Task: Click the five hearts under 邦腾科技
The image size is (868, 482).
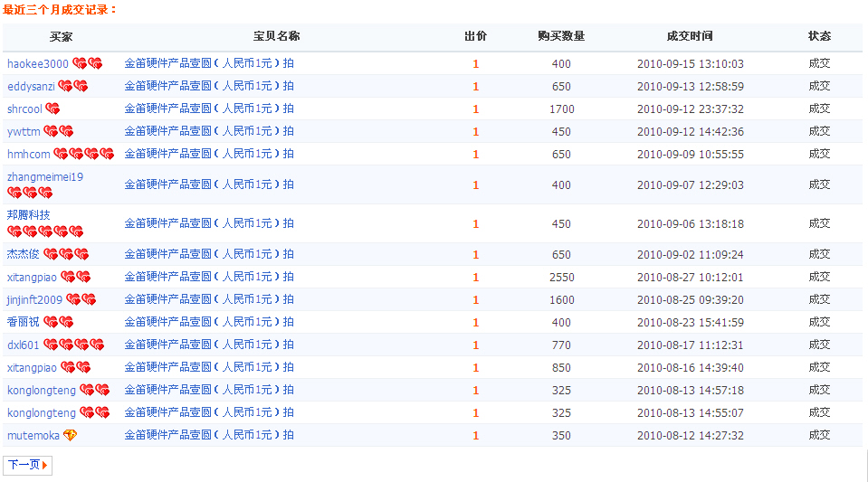Action: (45, 232)
